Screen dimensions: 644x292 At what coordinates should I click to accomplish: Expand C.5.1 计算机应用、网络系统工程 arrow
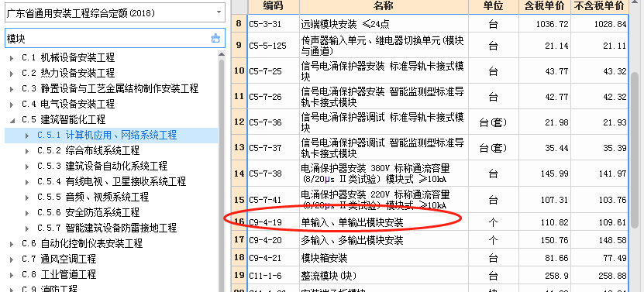click(x=27, y=136)
